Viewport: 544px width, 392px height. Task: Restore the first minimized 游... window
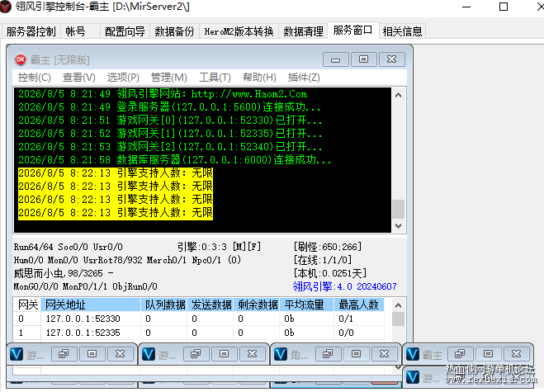[x=64, y=354]
